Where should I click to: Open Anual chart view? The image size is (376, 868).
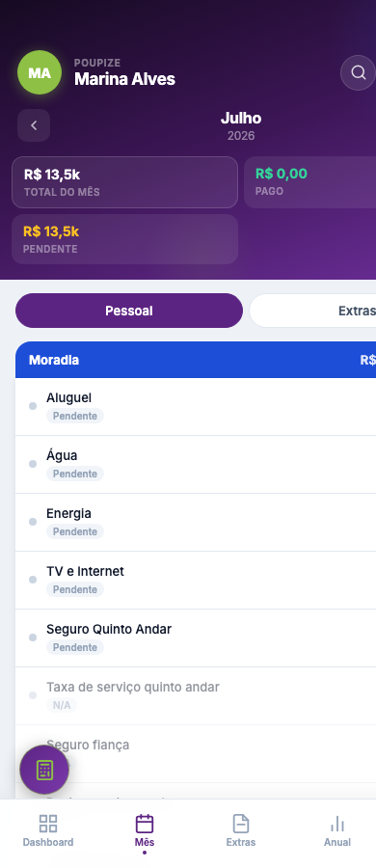coord(337,831)
